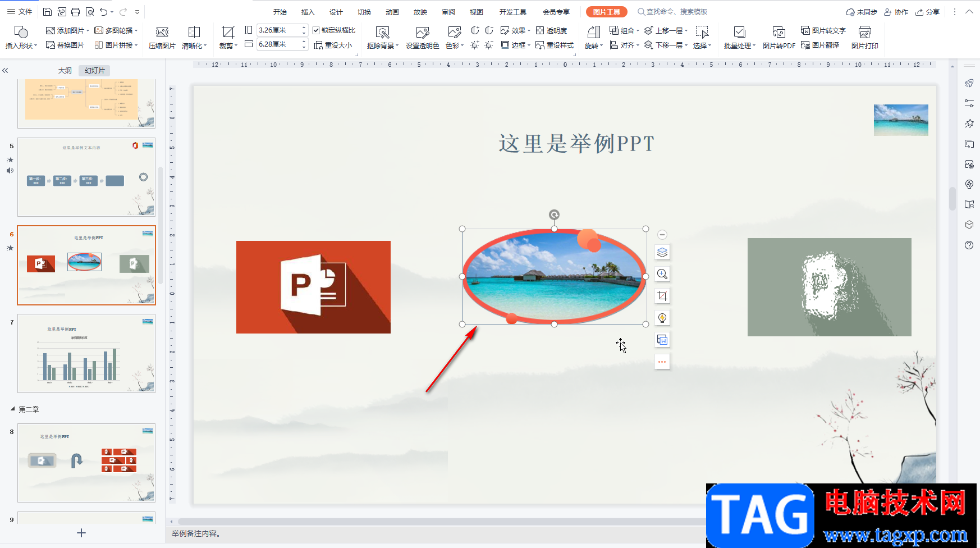Image resolution: width=980 pixels, height=548 pixels.
Task: Click Remove Background (抠除背景)
Action: (383, 38)
